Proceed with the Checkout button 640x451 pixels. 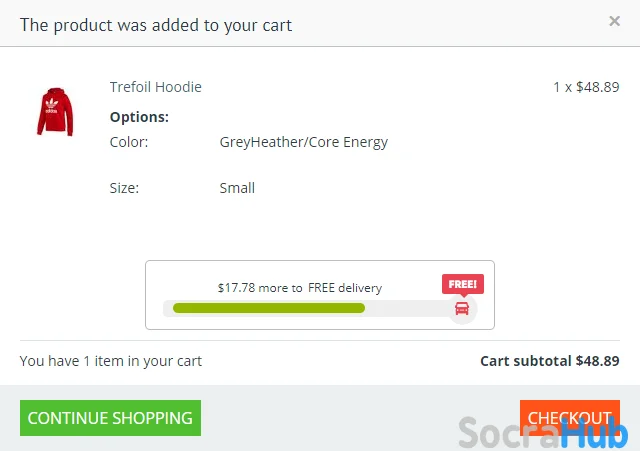click(569, 418)
